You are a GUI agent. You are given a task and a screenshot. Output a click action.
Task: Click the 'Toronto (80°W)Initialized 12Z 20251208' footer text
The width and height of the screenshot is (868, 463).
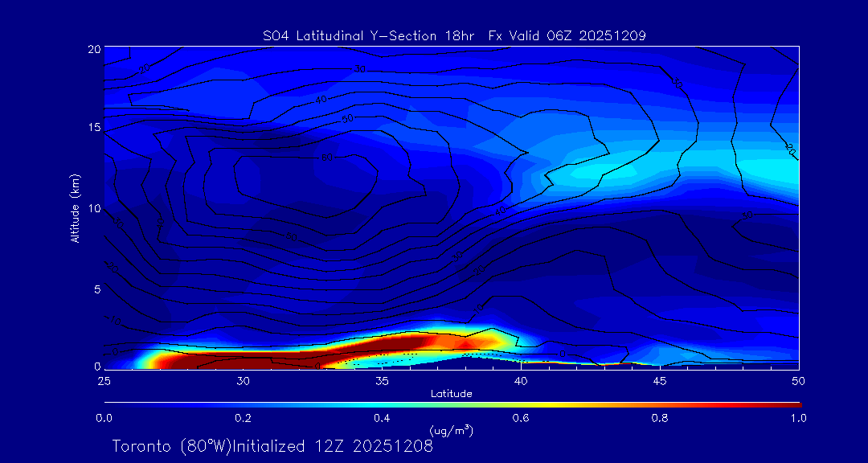pos(272,446)
